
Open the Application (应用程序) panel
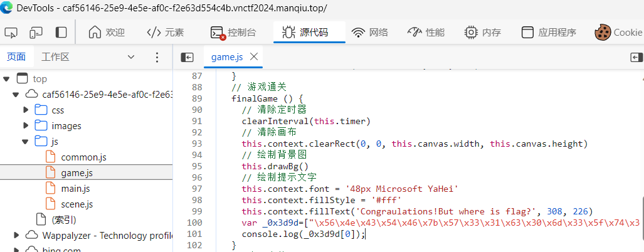(549, 33)
